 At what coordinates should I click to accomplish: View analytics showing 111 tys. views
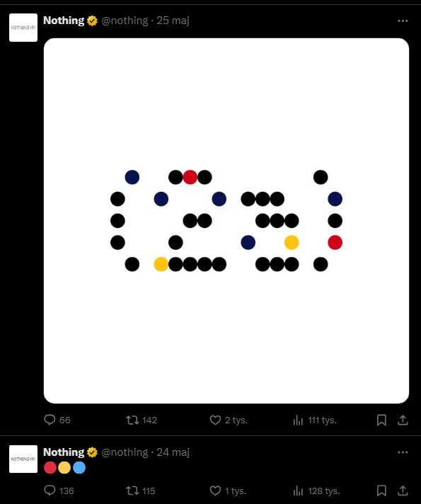pyautogui.click(x=298, y=420)
